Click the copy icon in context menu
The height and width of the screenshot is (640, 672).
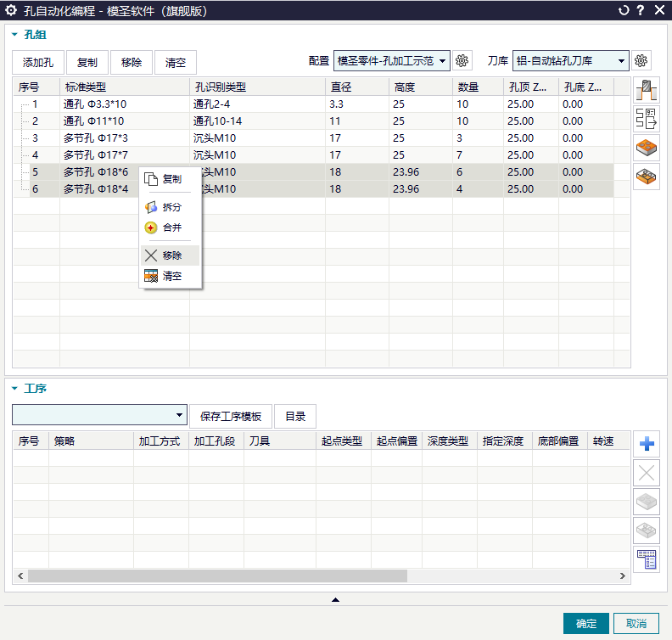[x=151, y=179]
